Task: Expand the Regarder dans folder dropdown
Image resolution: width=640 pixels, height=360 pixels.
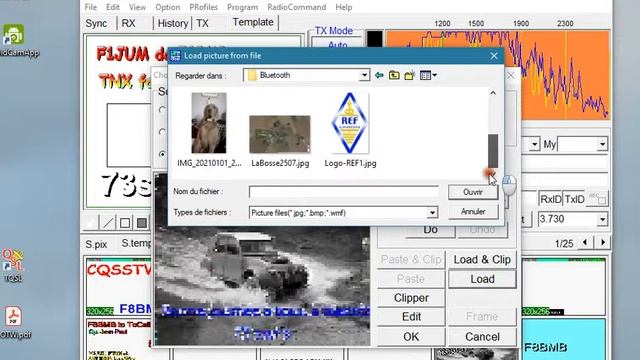Action: point(364,75)
